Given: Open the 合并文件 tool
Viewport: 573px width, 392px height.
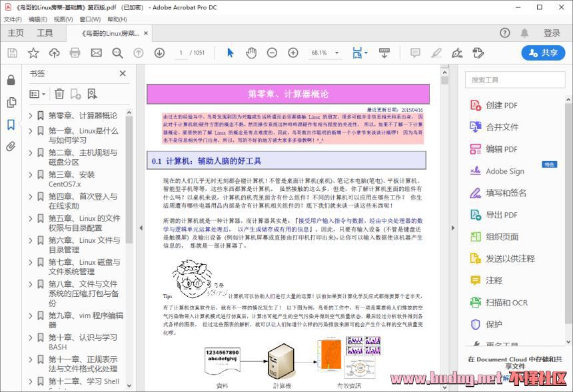Looking at the screenshot, I should point(494,127).
